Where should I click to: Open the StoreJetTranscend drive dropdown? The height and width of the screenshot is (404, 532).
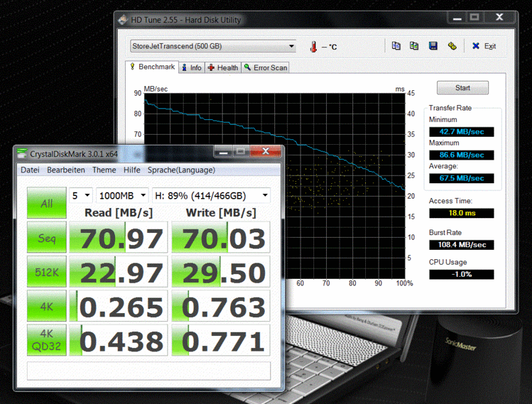click(213, 46)
